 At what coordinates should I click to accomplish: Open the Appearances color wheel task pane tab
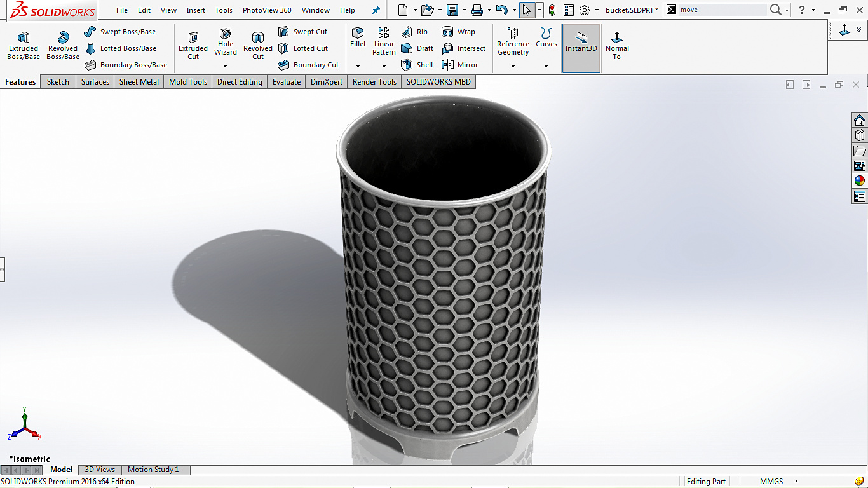860,181
